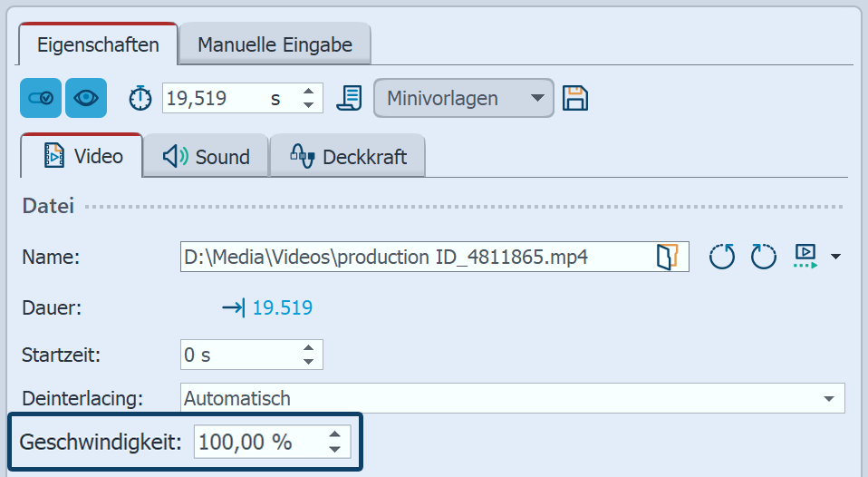Open the Minivorlagen dropdown
868x477 pixels.
(463, 98)
